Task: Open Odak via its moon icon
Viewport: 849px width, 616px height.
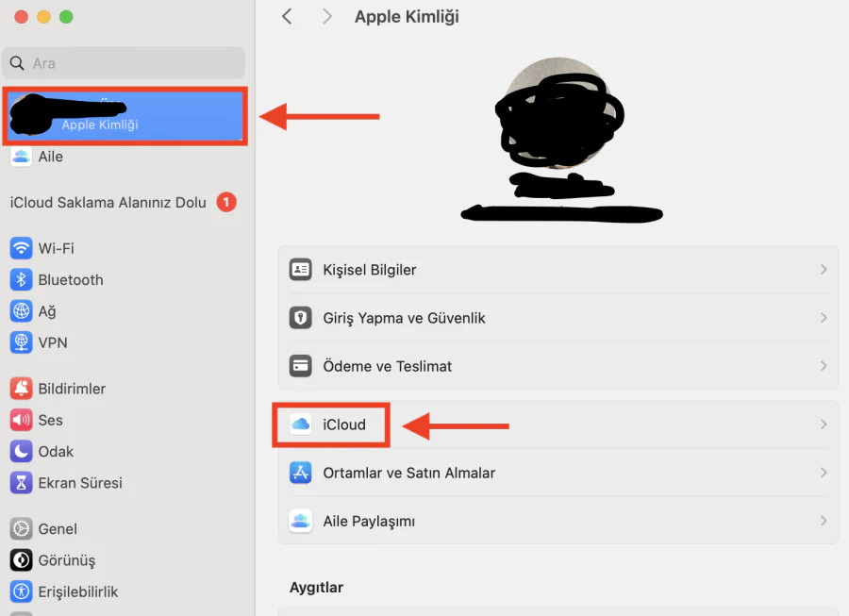Action: tap(21, 451)
